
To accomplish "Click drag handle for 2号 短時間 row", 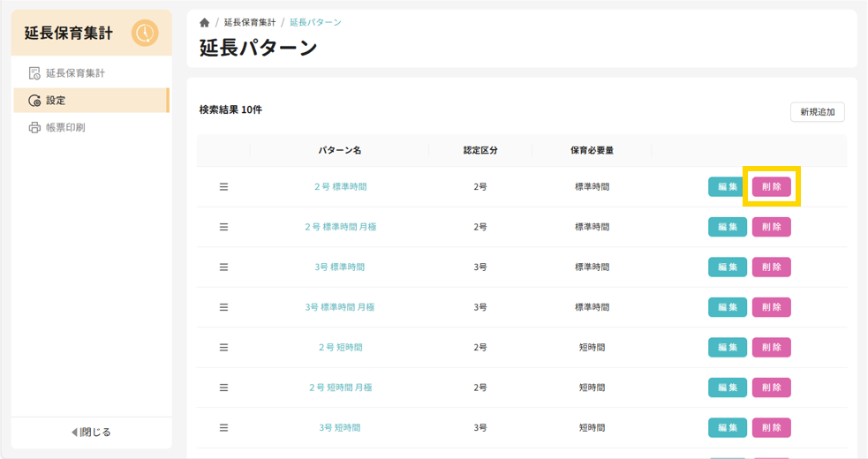I will (223, 348).
